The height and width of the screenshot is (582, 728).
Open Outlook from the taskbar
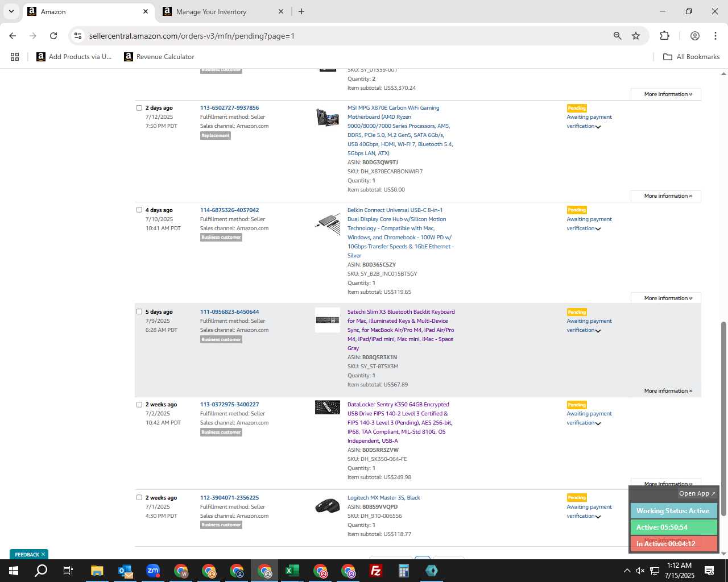[125, 571]
